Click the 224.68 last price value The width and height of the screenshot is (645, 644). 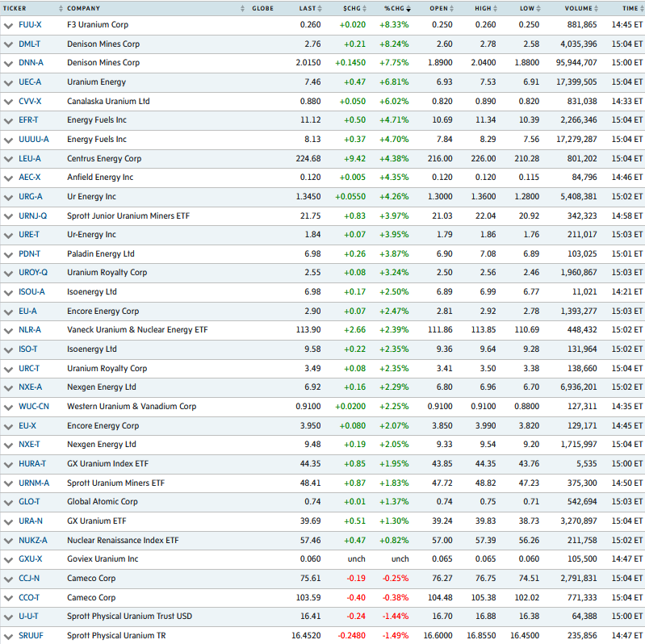coord(308,158)
